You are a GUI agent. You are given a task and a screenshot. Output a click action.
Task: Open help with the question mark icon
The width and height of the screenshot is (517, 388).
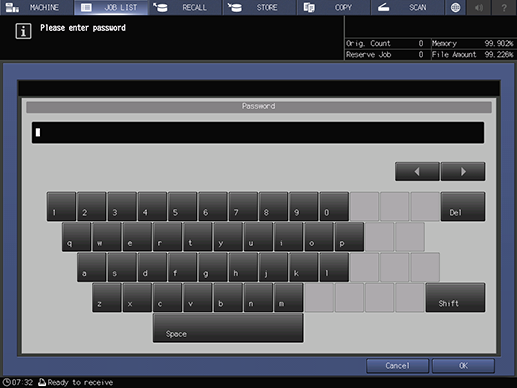point(504,7)
